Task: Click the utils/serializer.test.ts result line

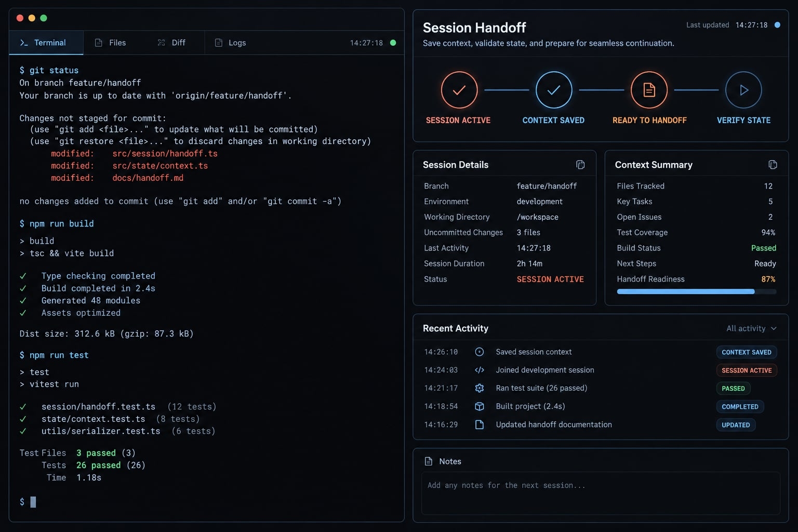Action: coord(117,431)
